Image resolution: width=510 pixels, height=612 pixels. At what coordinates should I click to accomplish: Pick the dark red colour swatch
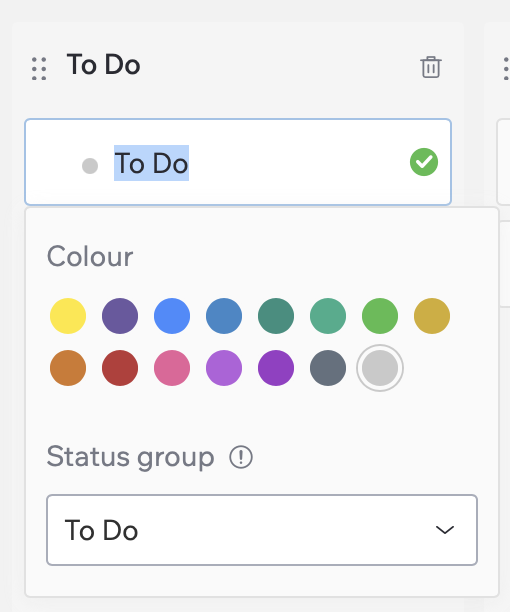tap(120, 368)
